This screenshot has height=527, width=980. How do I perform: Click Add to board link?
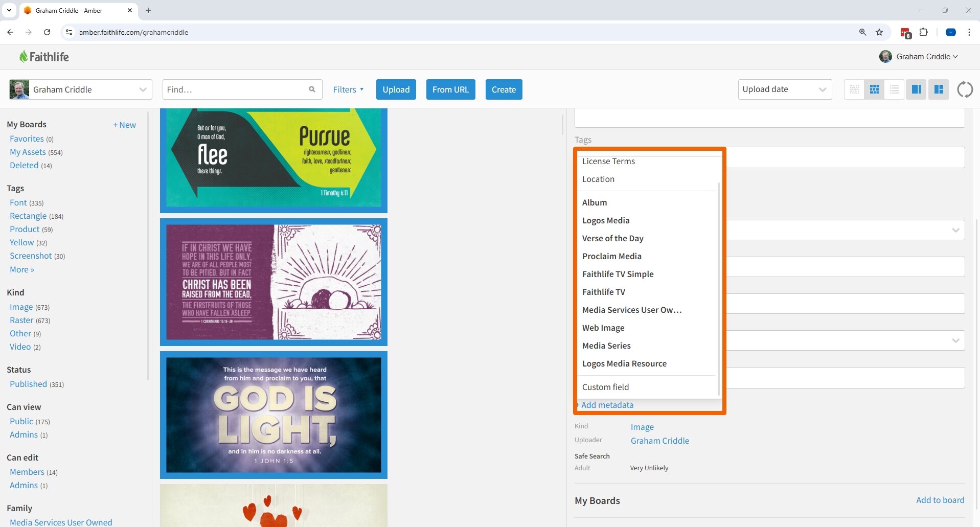click(940, 500)
